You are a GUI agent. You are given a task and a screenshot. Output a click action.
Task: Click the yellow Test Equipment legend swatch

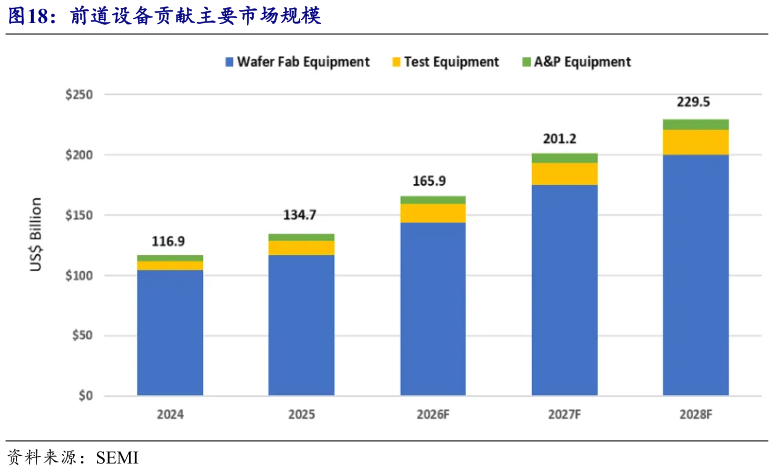tap(396, 62)
